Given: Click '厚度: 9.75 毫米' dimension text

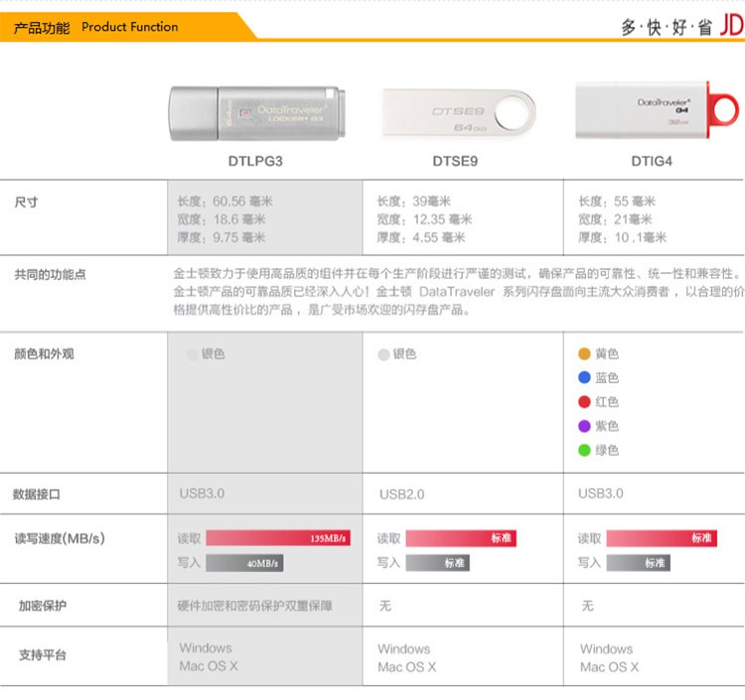Looking at the screenshot, I should click(x=222, y=237).
